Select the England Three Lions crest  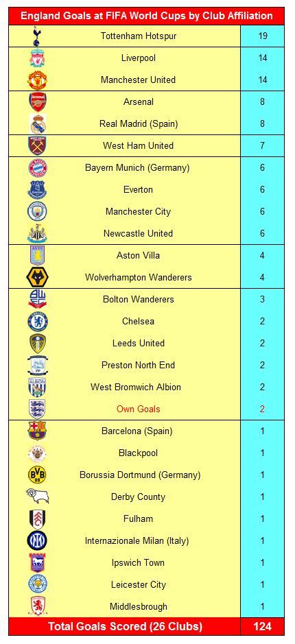pos(37,409)
